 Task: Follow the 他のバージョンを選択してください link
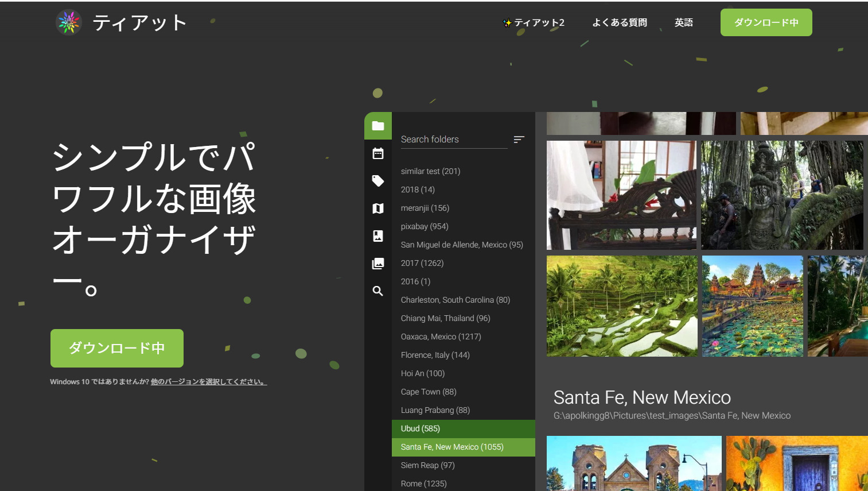tap(208, 382)
